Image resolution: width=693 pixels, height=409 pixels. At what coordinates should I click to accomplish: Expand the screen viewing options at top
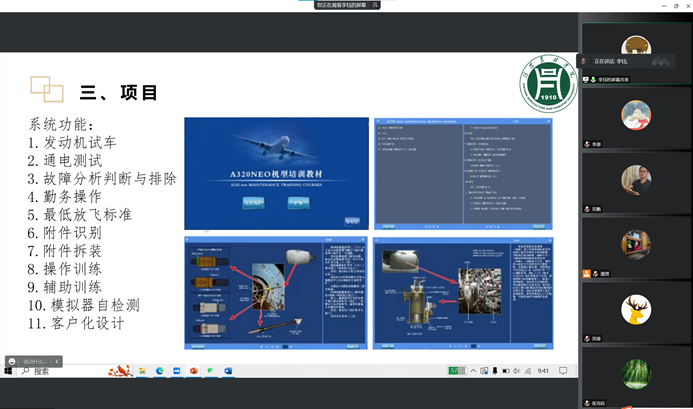[x=375, y=5]
